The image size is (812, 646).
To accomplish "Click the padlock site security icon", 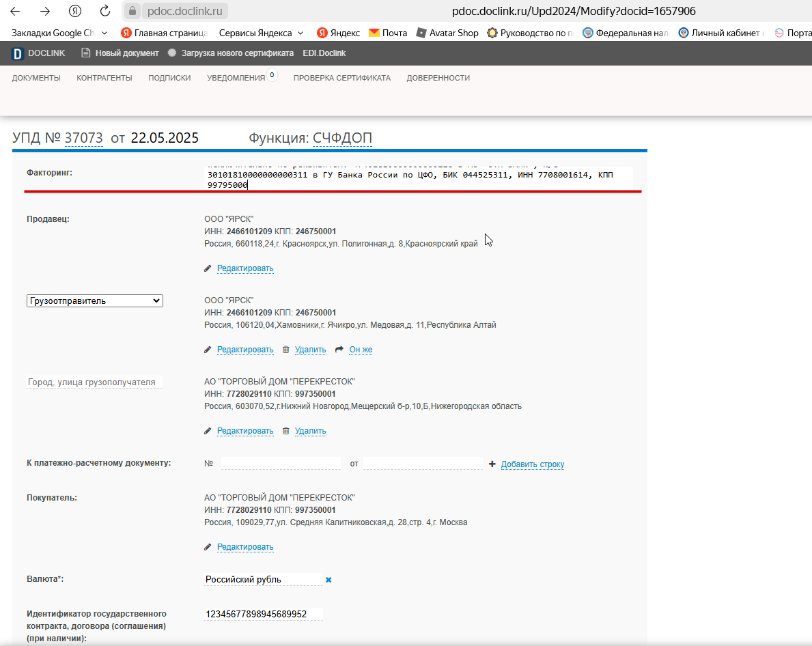I will [x=132, y=11].
